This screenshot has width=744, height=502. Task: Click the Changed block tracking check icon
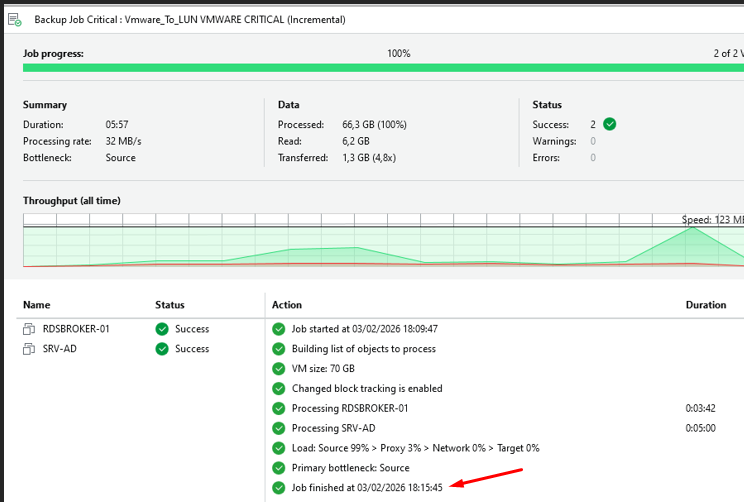pos(279,388)
